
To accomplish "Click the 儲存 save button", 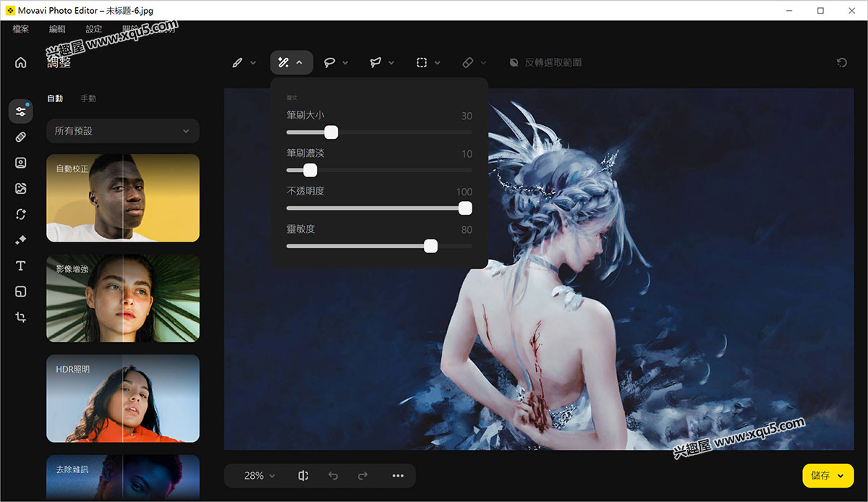I will coord(820,475).
